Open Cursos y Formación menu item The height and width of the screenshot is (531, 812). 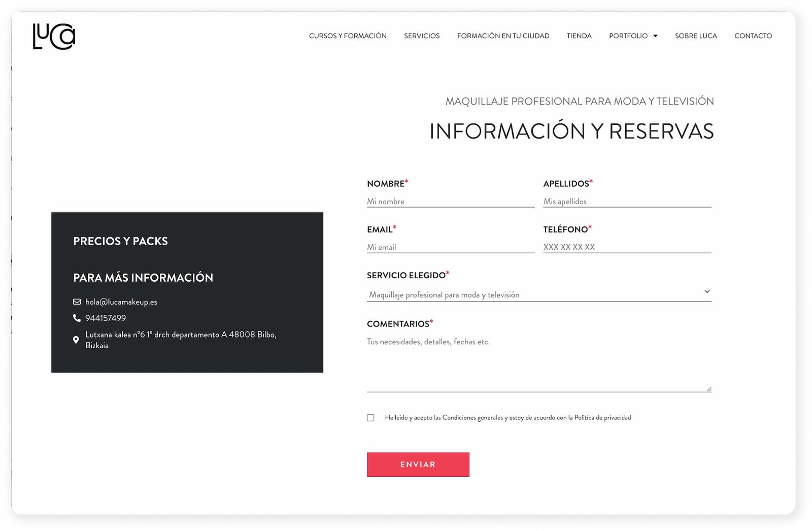point(348,36)
